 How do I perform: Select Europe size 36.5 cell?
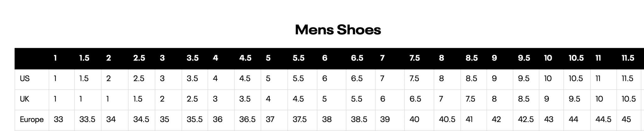point(247,119)
